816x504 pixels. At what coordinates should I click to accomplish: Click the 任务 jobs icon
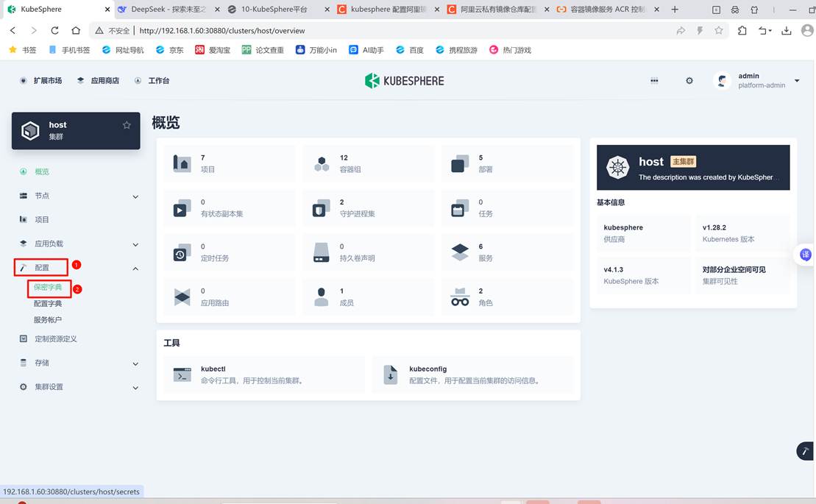click(460, 207)
